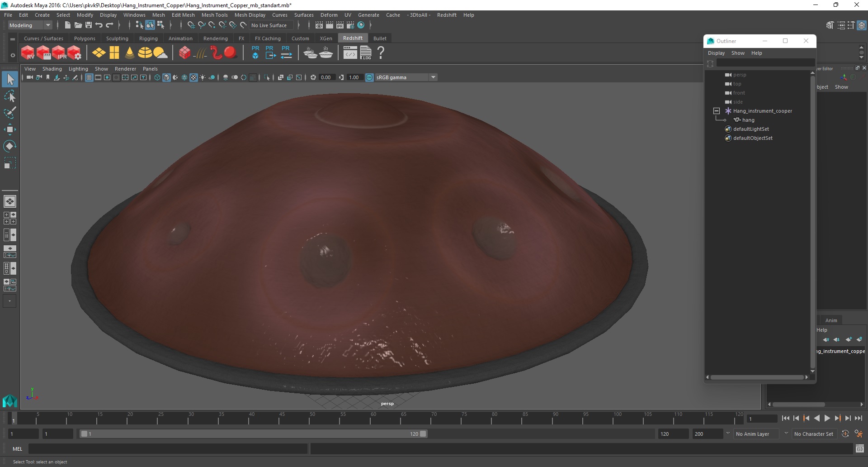The image size is (868, 467).
Task: Open the Script Editor button
Action: tap(859, 449)
